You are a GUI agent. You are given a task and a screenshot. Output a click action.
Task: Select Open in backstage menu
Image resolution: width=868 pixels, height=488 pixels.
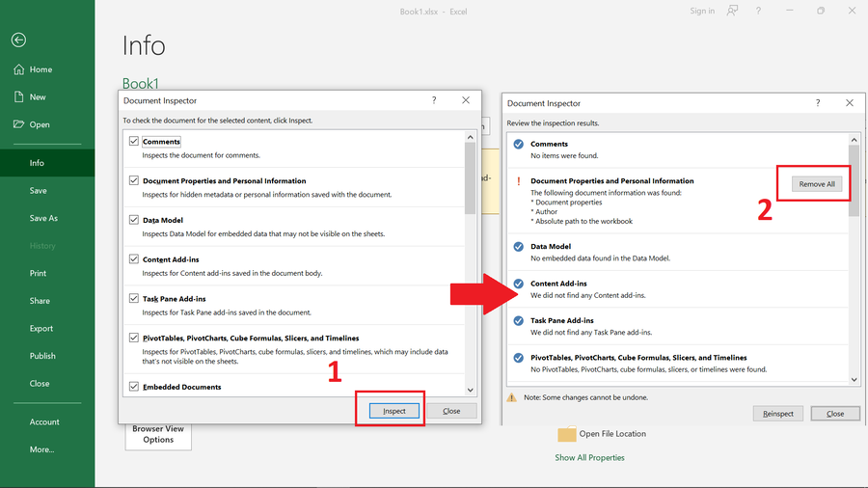(40, 124)
